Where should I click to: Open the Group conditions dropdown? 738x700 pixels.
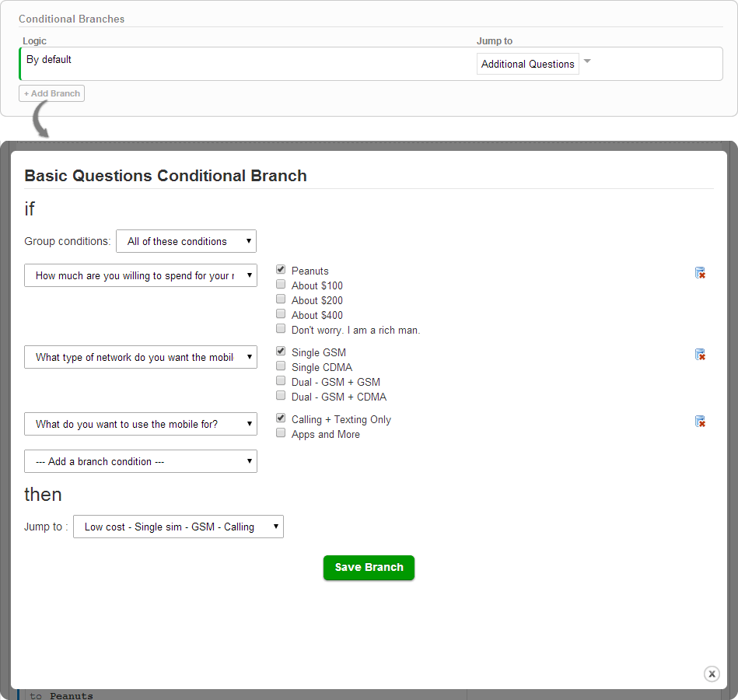click(x=186, y=241)
